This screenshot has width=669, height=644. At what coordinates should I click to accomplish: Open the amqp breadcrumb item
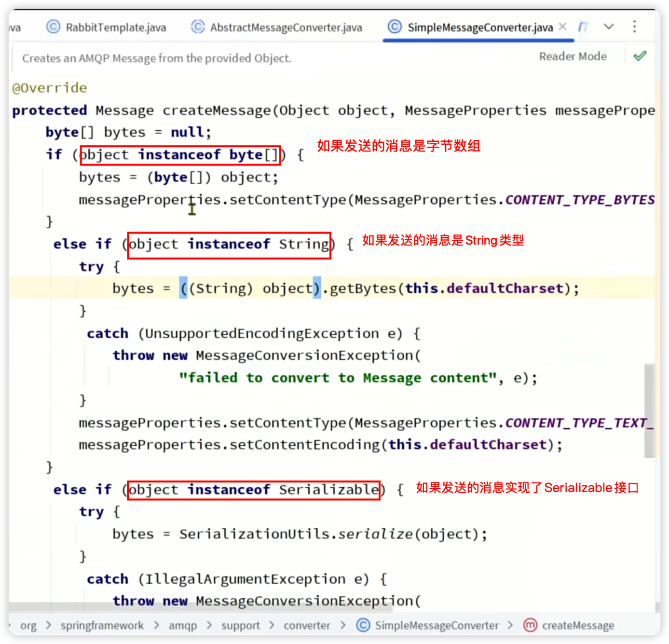(183, 625)
